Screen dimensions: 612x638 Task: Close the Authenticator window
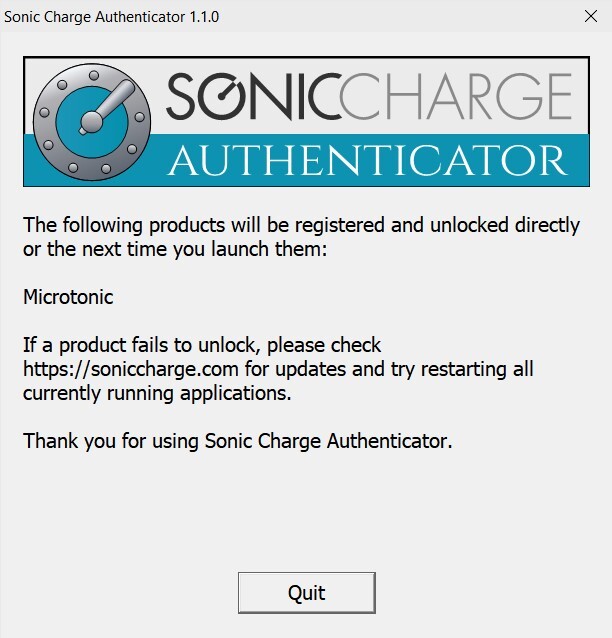pyautogui.click(x=590, y=17)
